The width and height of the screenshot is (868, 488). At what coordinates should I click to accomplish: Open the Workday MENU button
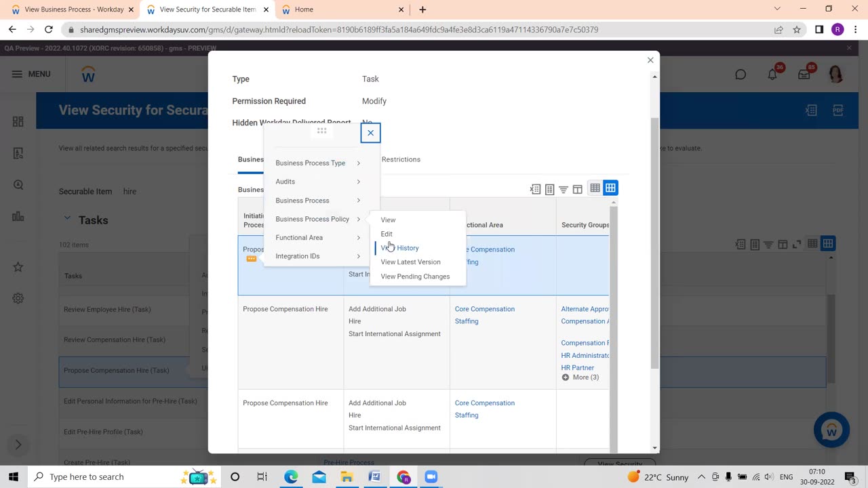[x=31, y=74]
